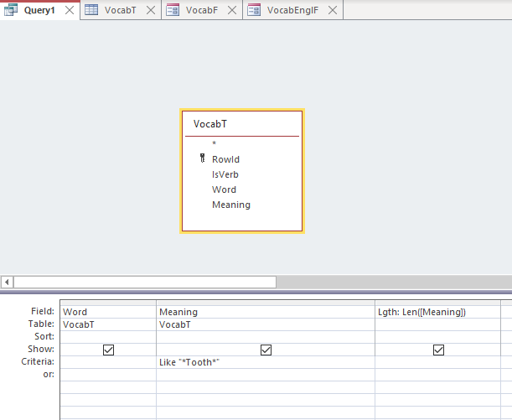512x420 pixels.
Task: Close the VocabT tab
Action: [x=151, y=10]
